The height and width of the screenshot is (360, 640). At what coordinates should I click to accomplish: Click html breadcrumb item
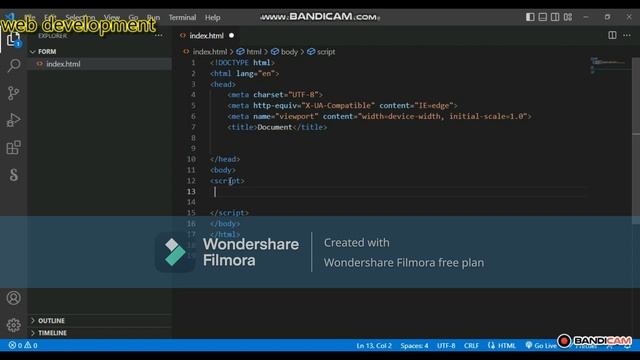pyautogui.click(x=253, y=52)
